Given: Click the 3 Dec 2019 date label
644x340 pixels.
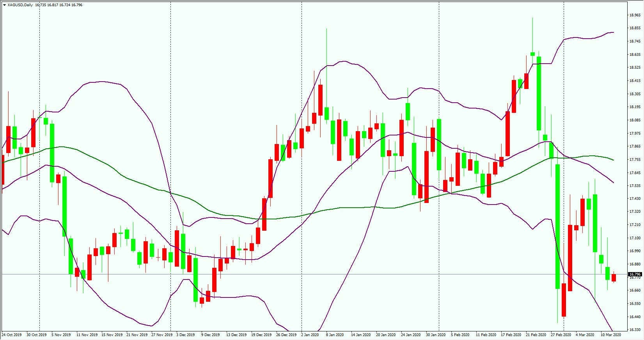Looking at the screenshot, I should [x=186, y=335].
